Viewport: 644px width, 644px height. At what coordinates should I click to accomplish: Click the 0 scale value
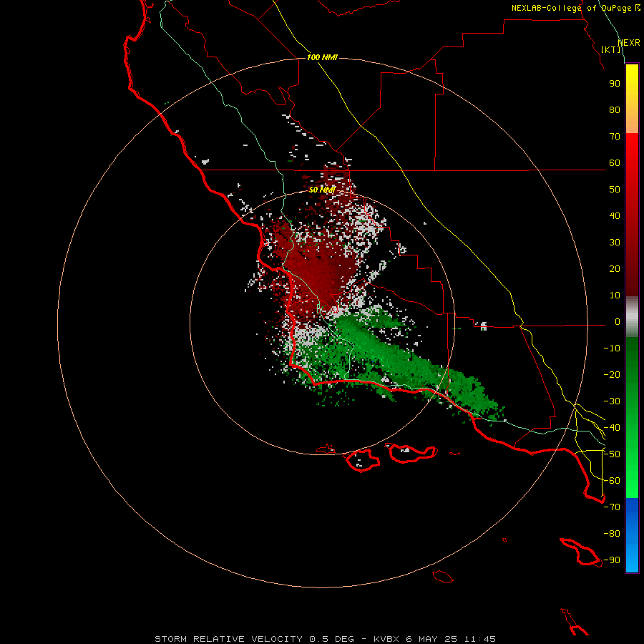click(x=618, y=321)
